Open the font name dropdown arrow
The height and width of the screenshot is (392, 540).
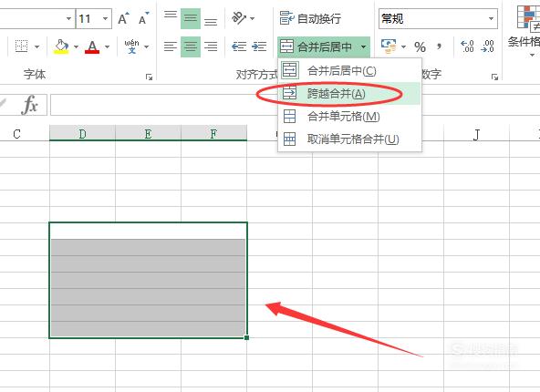click(x=69, y=18)
